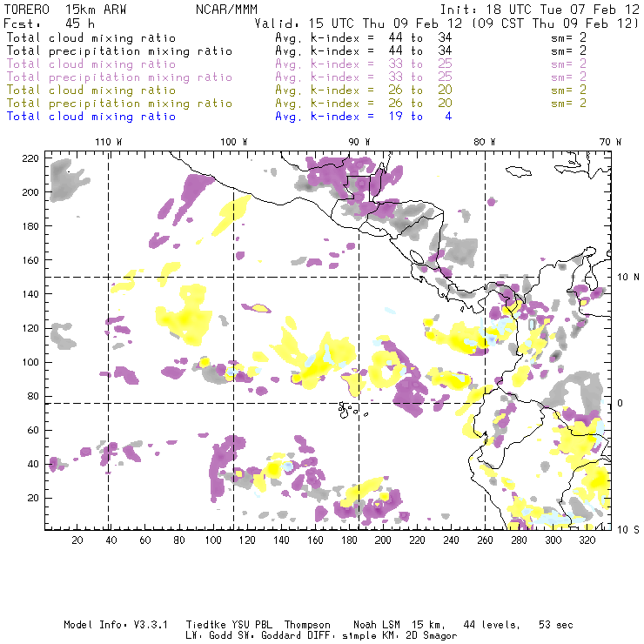This screenshot has height=644, width=644.
Task: Click the "260" tick label on bottom axis
Action: point(485,540)
